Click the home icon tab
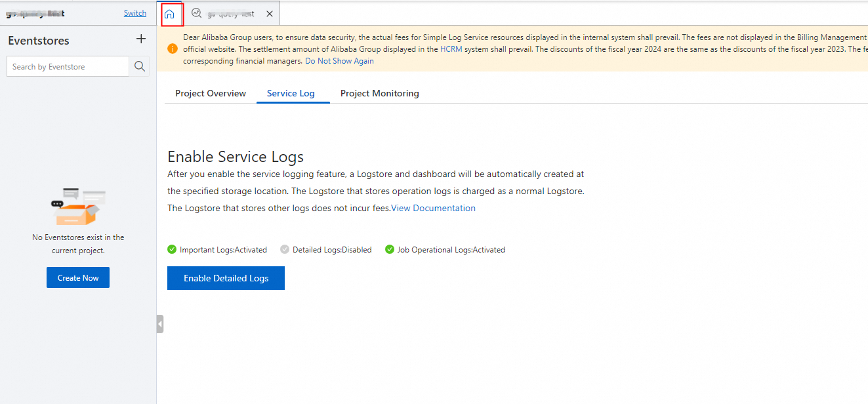This screenshot has width=868, height=404. [x=169, y=14]
